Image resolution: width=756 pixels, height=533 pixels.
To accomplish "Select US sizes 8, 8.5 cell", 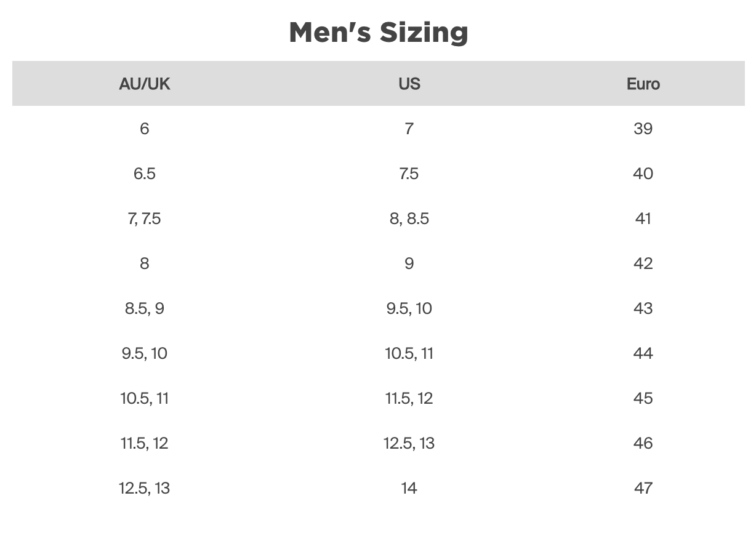I will pyautogui.click(x=409, y=218).
